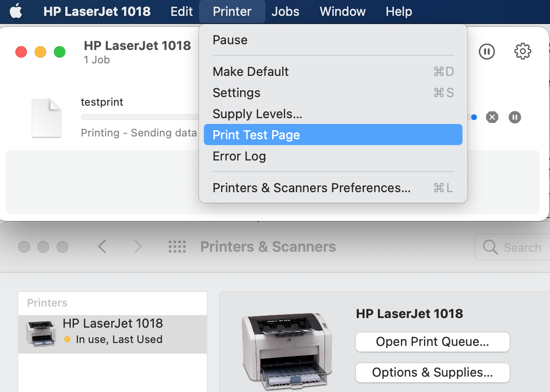The image size is (550, 392).
Task: Open the Edit menu
Action: 181,11
